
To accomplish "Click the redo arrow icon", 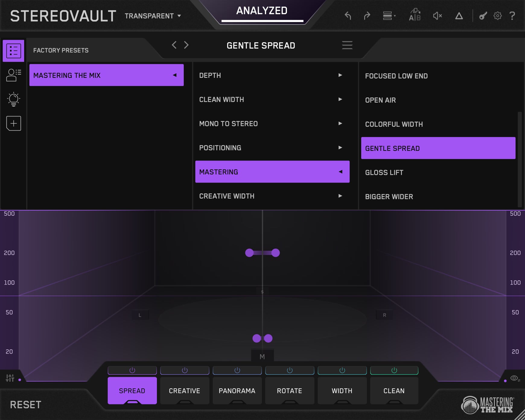I will pyautogui.click(x=367, y=16).
